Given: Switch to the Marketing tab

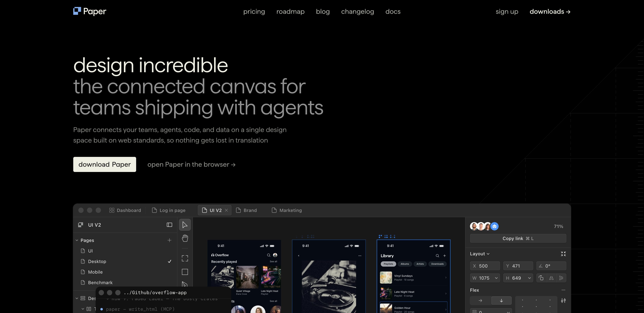Looking at the screenshot, I should pyautogui.click(x=287, y=210).
